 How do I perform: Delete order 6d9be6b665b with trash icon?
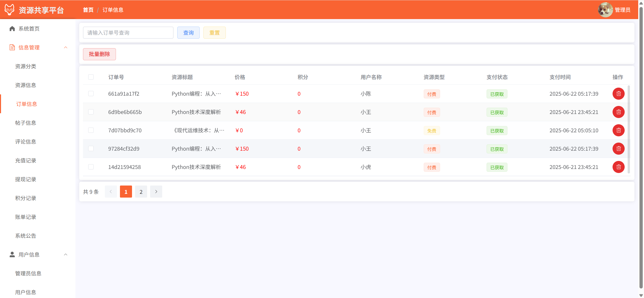tap(618, 112)
